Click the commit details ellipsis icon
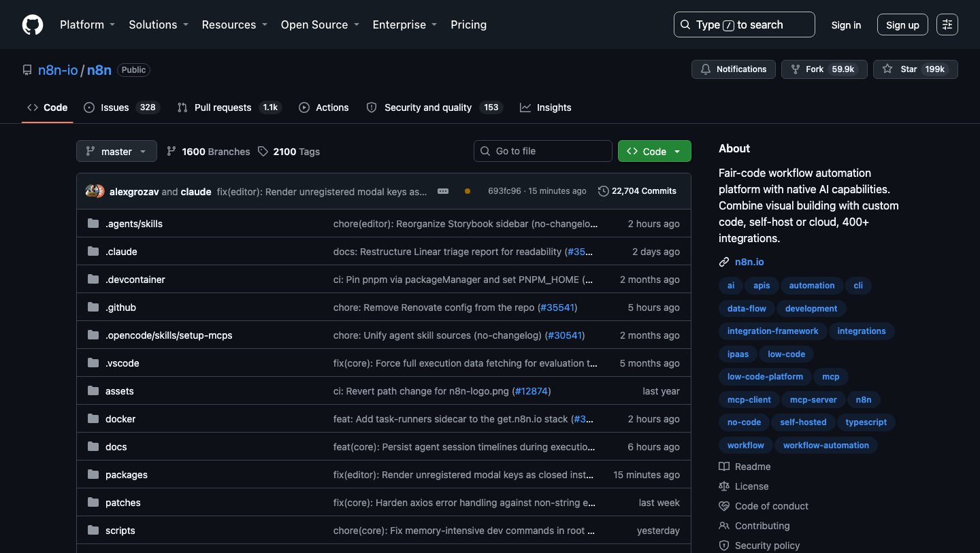 [443, 191]
